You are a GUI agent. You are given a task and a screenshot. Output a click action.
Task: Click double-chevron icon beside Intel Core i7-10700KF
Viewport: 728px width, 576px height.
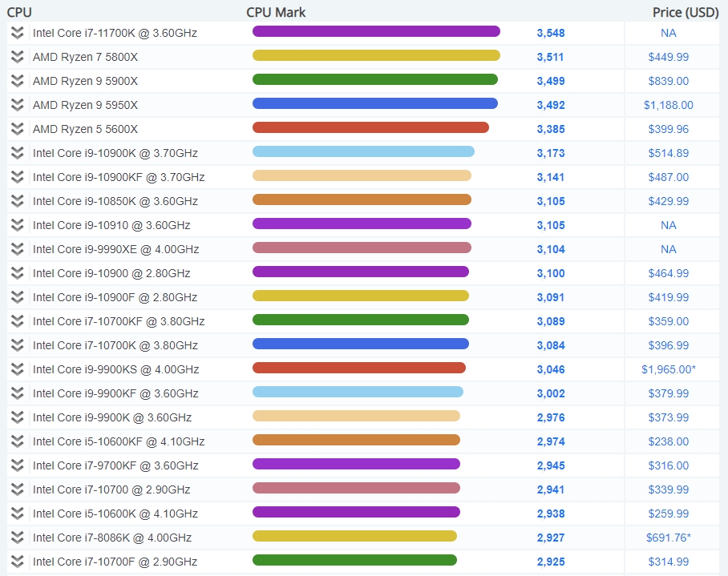point(17,321)
